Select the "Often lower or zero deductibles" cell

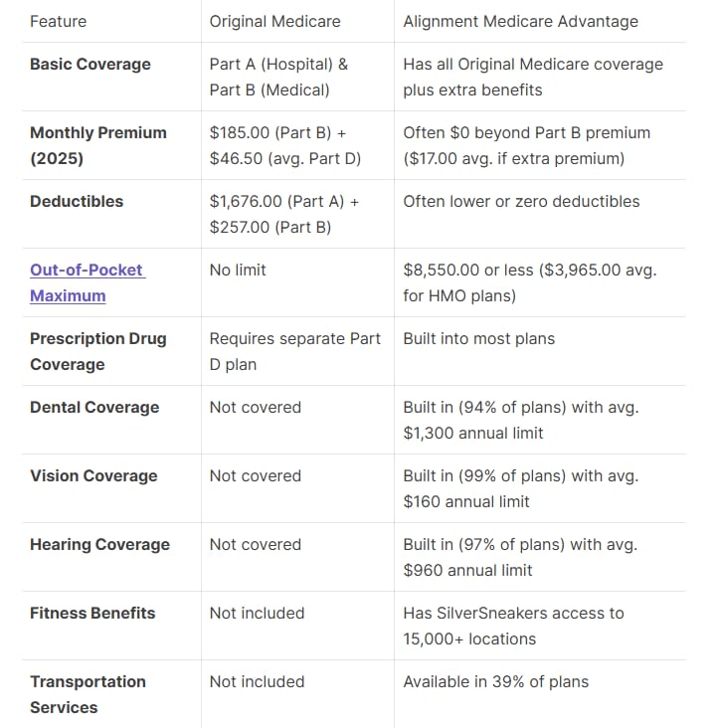(521, 201)
